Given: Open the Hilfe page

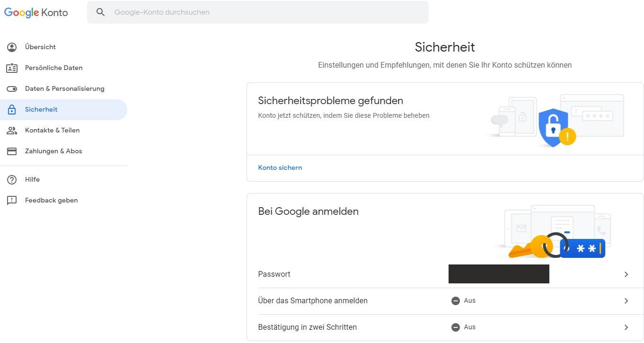Looking at the screenshot, I should click(63, 179).
